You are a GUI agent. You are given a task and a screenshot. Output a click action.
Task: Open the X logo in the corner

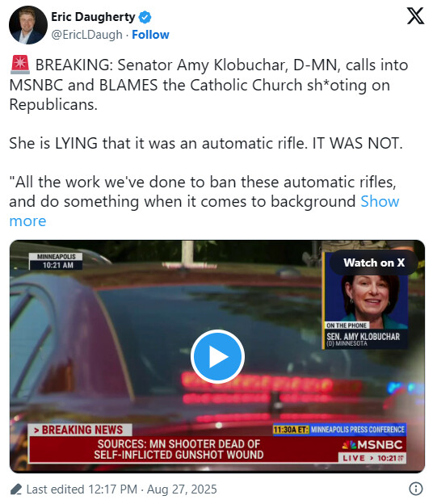[x=415, y=16]
